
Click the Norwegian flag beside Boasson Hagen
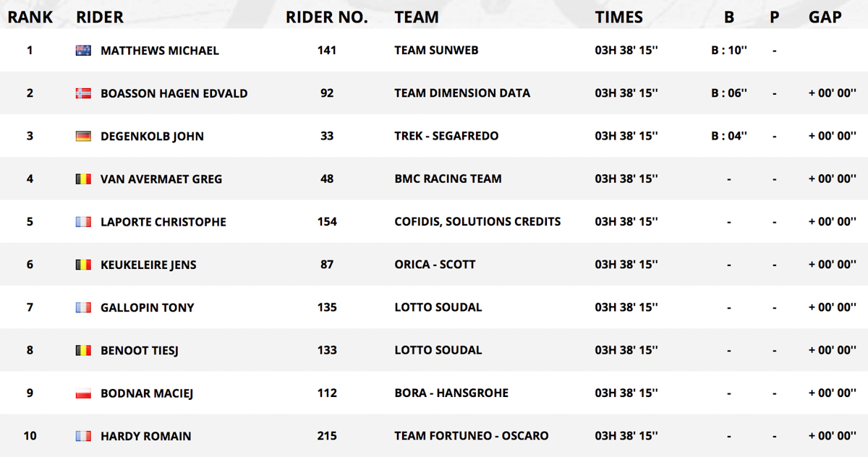(x=83, y=93)
